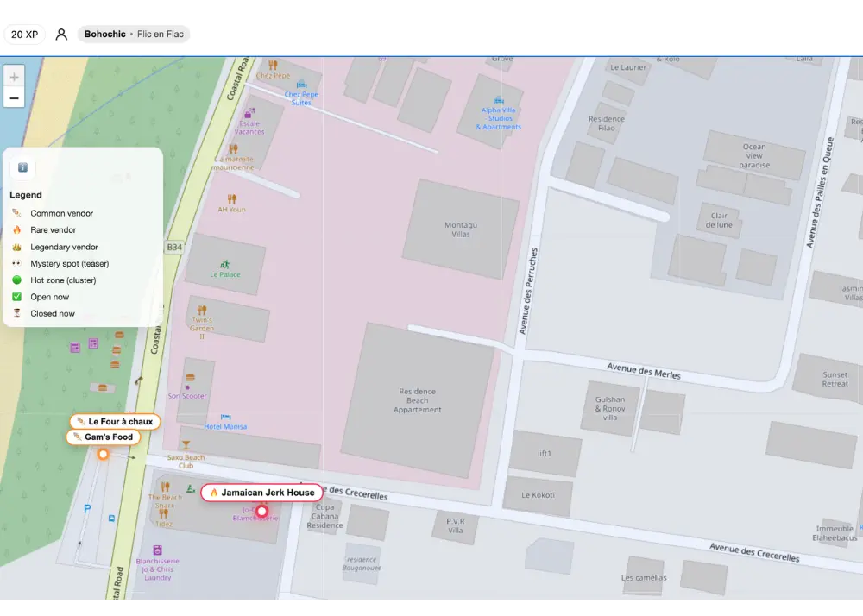Click the Chez Pepe Suites hotel icon
Screen dimensions: 863x616
pyautogui.click(x=301, y=85)
